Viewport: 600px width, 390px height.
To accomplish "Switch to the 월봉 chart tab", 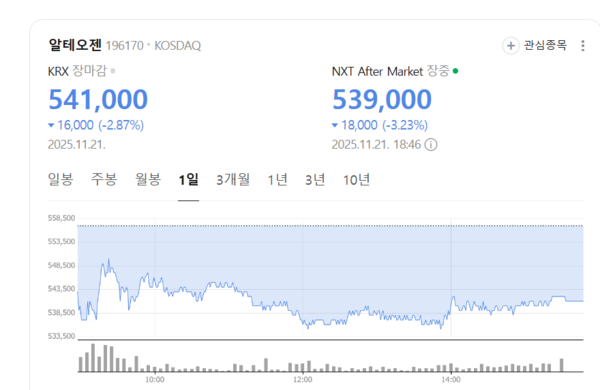I will click(x=148, y=179).
